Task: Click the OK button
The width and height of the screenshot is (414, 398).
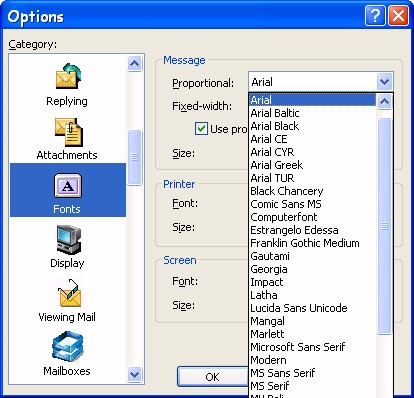Action: [212, 377]
